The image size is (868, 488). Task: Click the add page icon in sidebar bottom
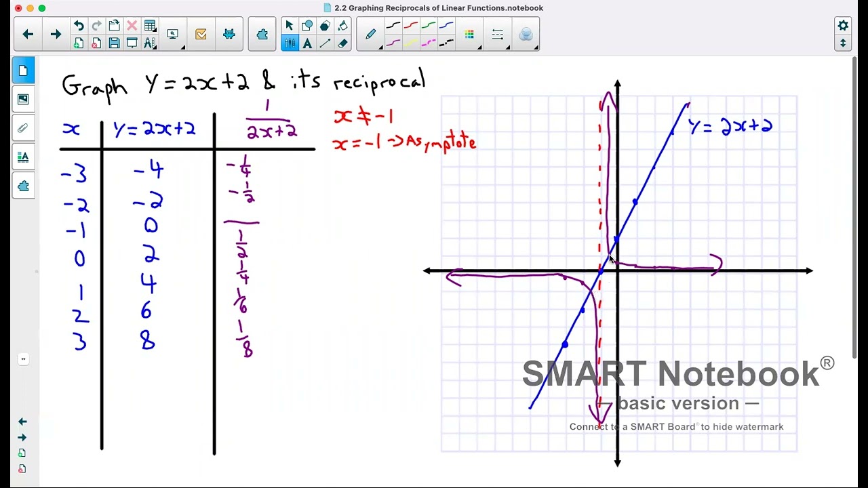click(x=22, y=453)
